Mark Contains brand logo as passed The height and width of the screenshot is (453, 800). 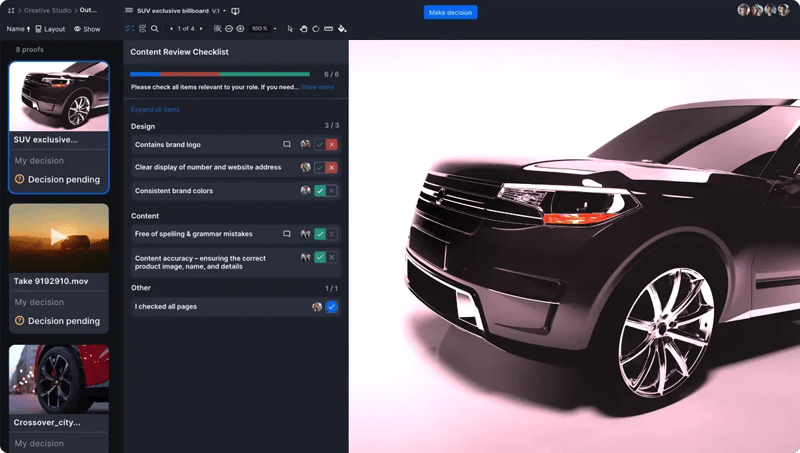click(x=320, y=144)
